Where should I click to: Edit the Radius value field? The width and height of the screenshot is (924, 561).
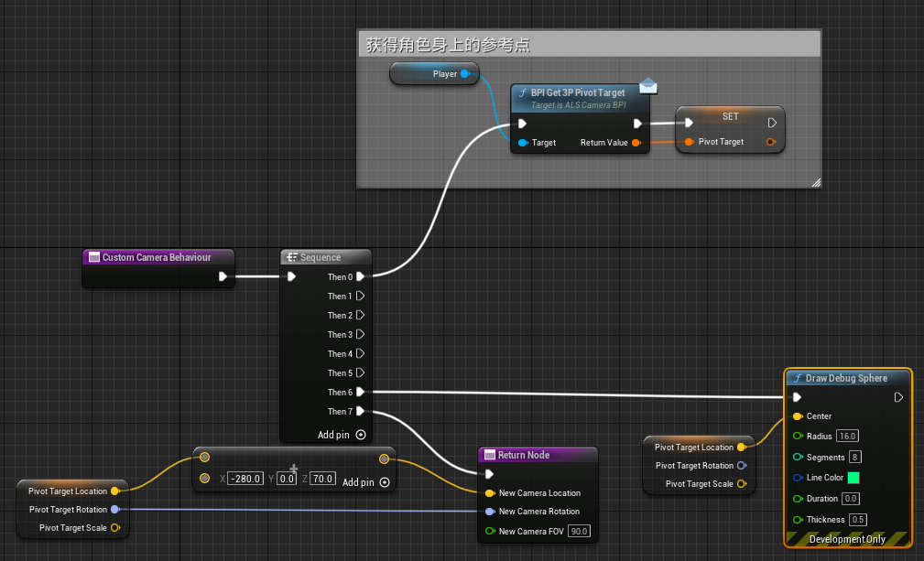pyautogui.click(x=847, y=437)
